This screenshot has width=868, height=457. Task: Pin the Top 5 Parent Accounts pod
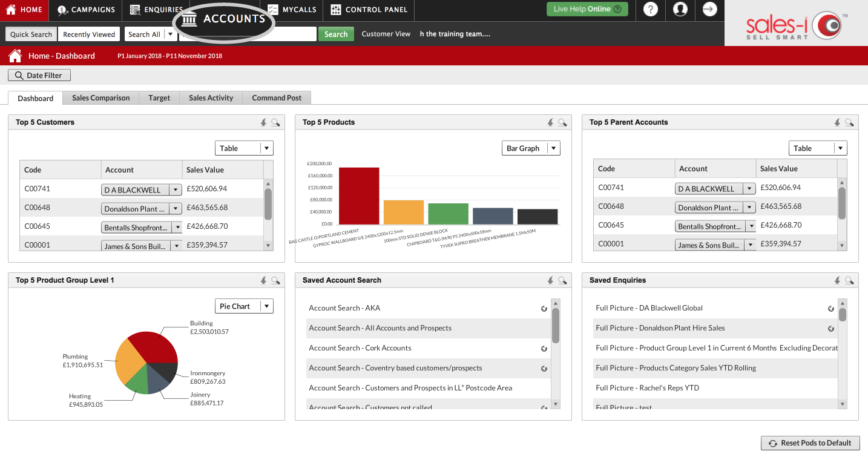(x=837, y=122)
